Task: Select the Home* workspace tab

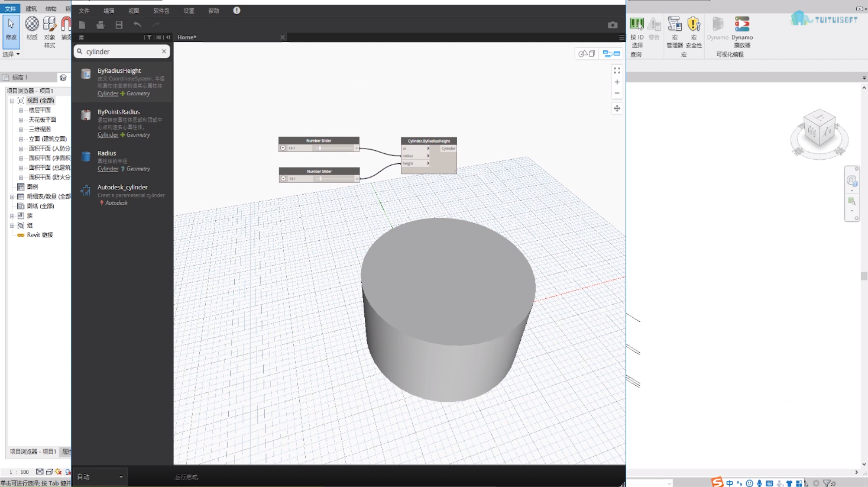Action: 187,37
